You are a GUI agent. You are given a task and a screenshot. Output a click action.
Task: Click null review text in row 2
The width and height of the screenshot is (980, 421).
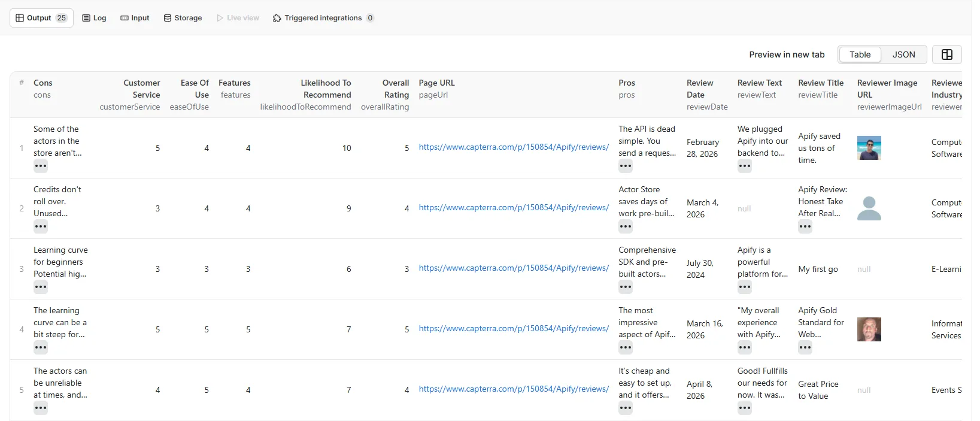tap(744, 208)
